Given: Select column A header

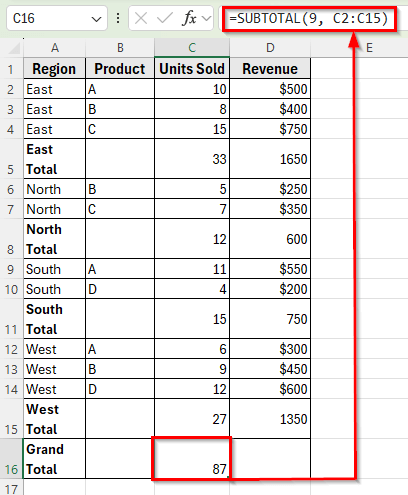Looking at the screenshot, I should click(x=55, y=48).
